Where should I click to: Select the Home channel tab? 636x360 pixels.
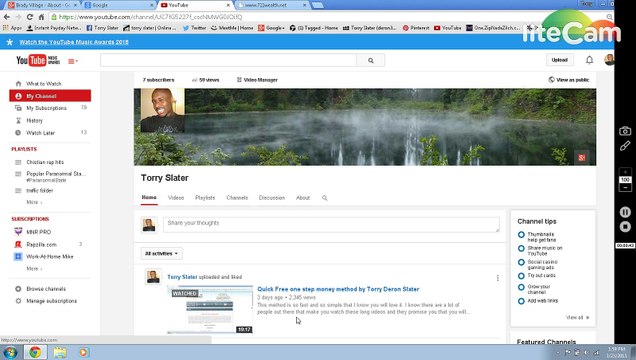pos(149,197)
